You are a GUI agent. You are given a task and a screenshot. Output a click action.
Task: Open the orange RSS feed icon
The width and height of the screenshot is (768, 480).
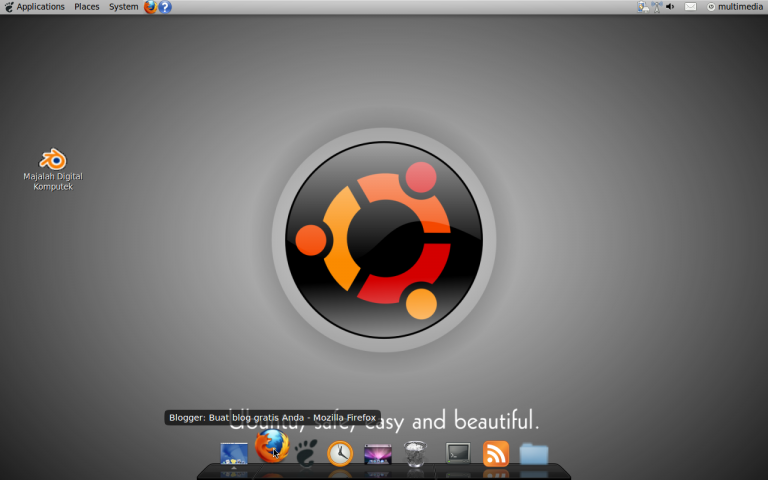click(496, 454)
